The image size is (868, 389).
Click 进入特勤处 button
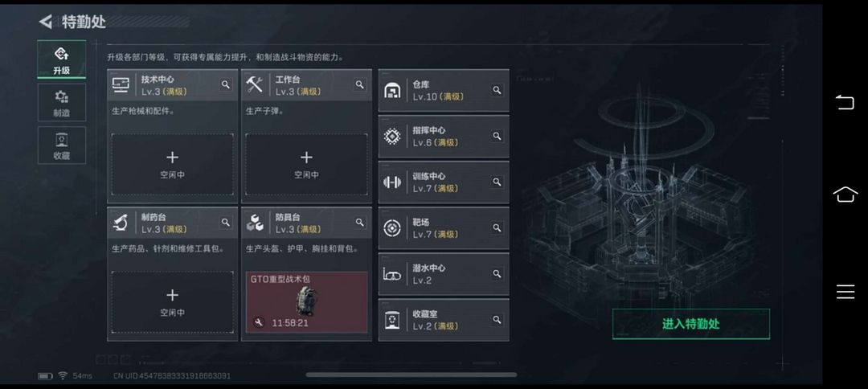click(691, 324)
